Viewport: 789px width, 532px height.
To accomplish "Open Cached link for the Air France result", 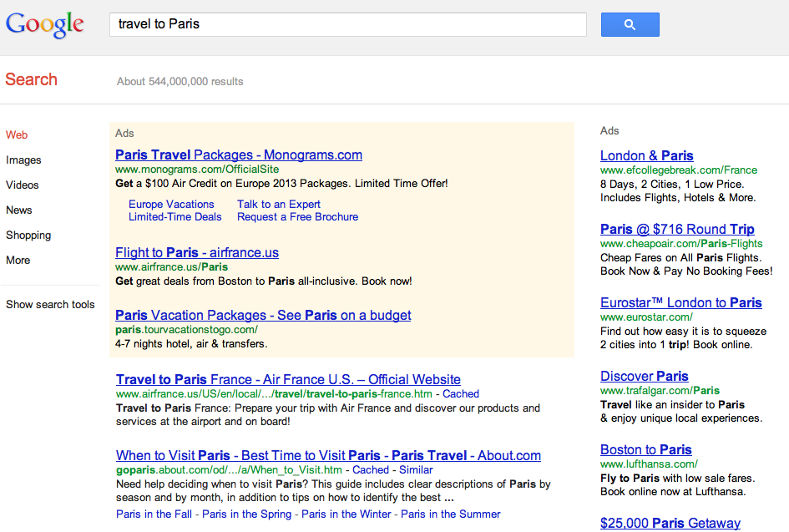I will pyautogui.click(x=461, y=394).
